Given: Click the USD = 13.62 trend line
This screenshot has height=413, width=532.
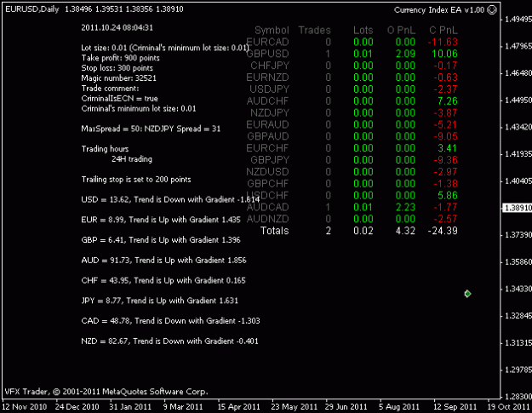Looking at the screenshot, I should click(x=170, y=199).
